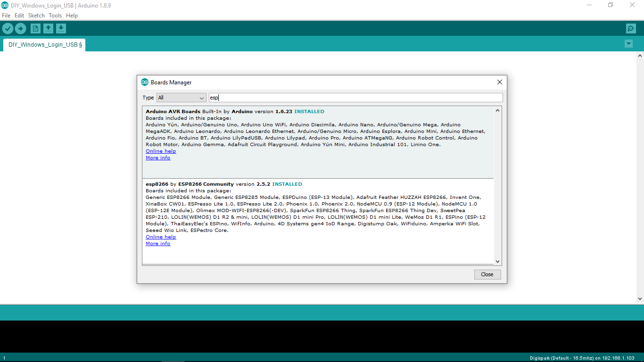
Task: Open Online help for esp8266 package
Action: (x=161, y=237)
